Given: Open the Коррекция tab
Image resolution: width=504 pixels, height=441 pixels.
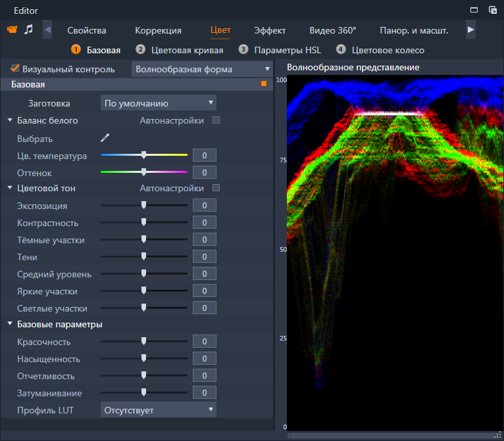Looking at the screenshot, I should [158, 30].
